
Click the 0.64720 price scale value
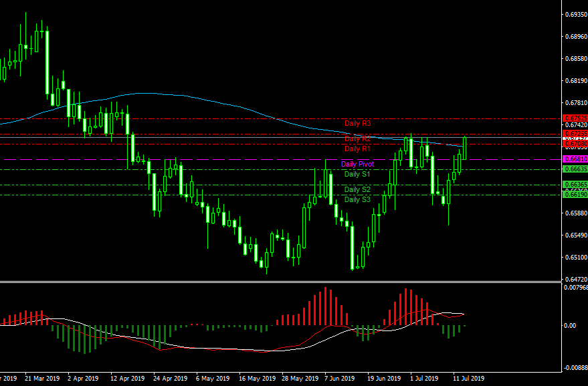pos(576,280)
